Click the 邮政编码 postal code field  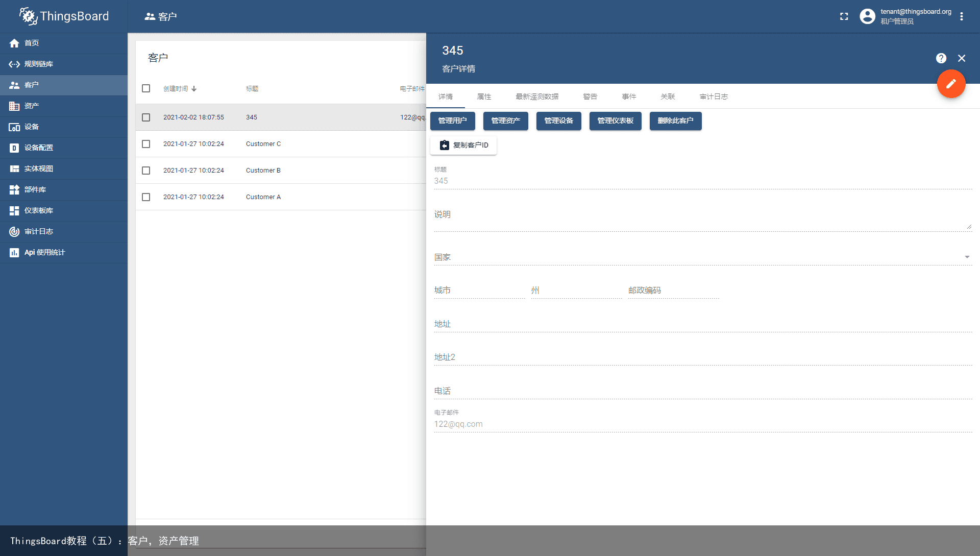coord(673,291)
